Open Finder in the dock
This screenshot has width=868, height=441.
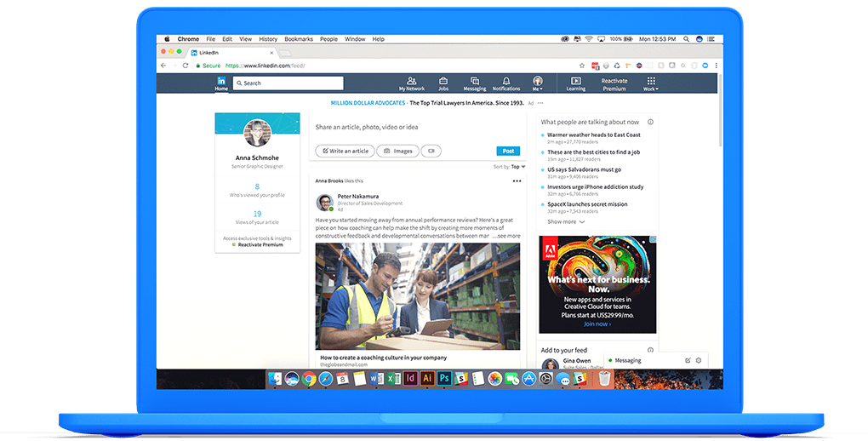(x=275, y=378)
